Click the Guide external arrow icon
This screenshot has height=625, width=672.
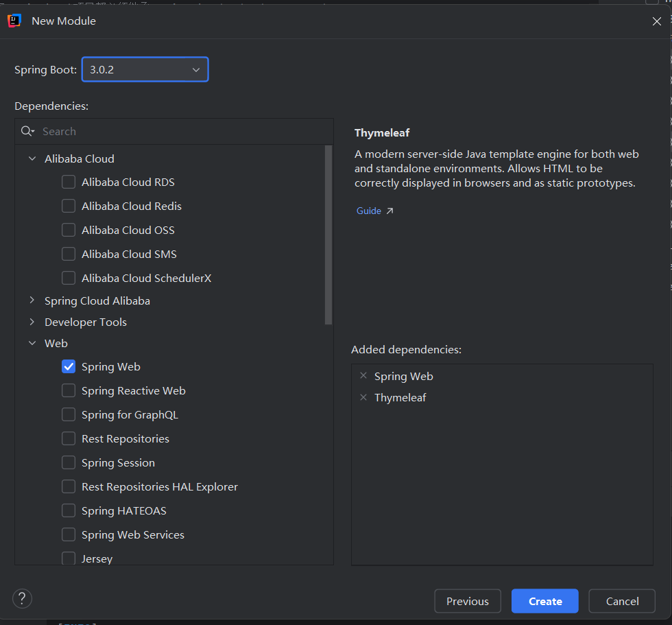(x=389, y=211)
